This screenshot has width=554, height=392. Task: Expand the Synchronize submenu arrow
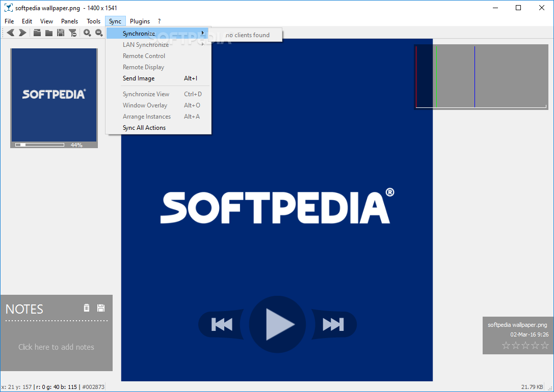203,33
